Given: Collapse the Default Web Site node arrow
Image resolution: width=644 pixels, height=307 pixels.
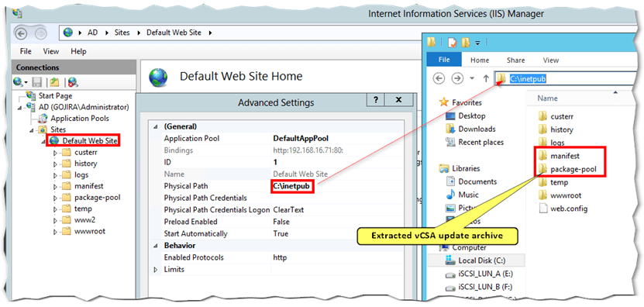Looking at the screenshot, I should coord(43,141).
